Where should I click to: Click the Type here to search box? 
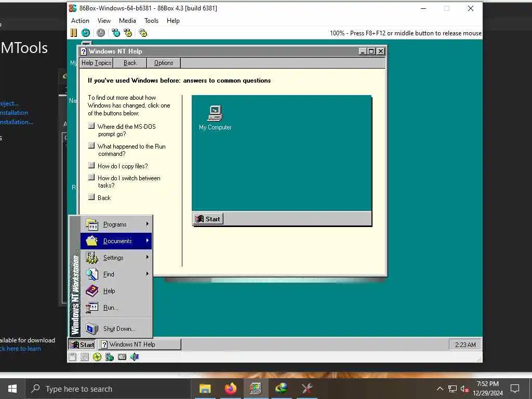click(x=107, y=389)
